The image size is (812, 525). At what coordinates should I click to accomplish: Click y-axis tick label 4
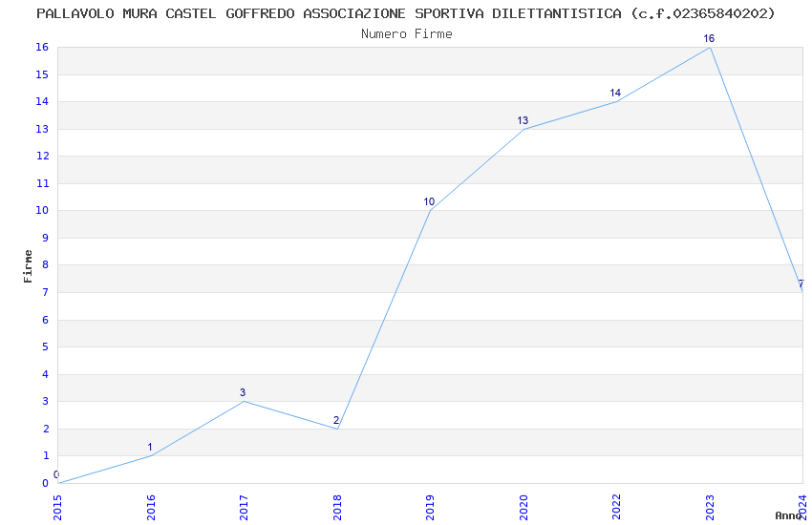point(45,374)
